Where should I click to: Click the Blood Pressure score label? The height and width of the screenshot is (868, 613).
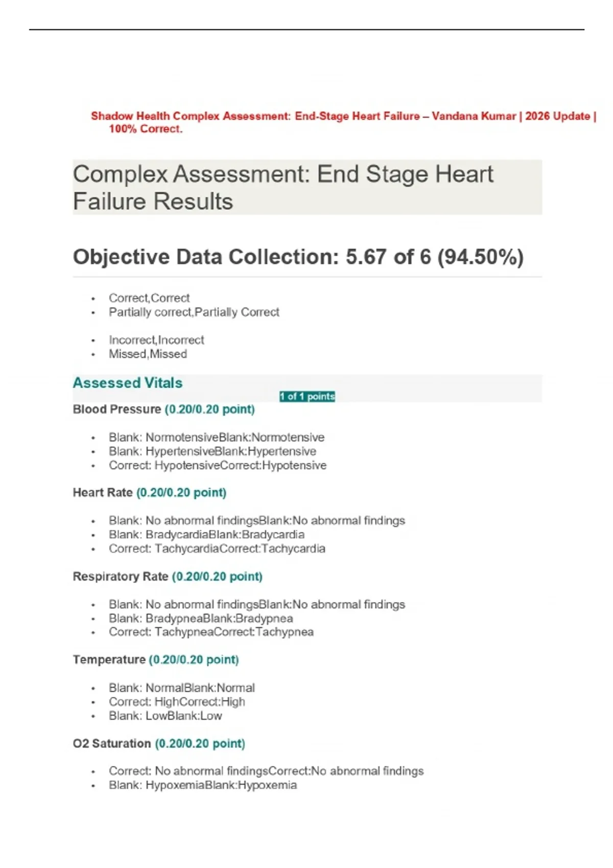(x=163, y=409)
